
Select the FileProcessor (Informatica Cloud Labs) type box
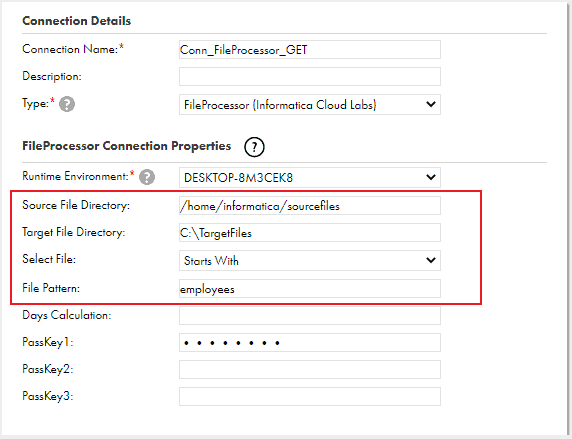point(310,105)
